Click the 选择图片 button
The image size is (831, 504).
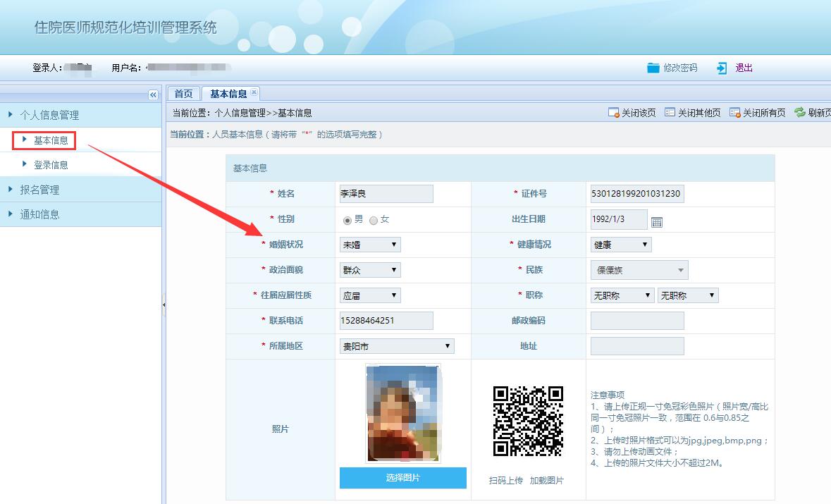pos(402,478)
